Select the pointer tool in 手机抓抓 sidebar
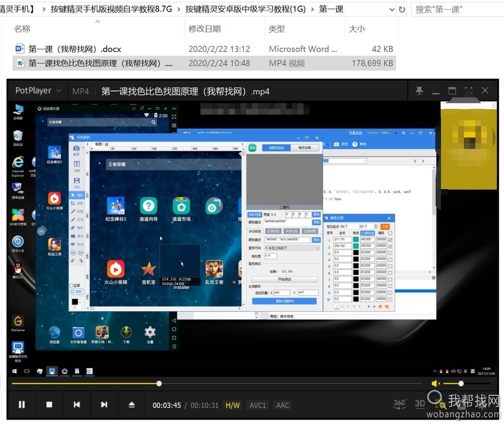The height and width of the screenshot is (424, 504). pyautogui.click(x=77, y=195)
